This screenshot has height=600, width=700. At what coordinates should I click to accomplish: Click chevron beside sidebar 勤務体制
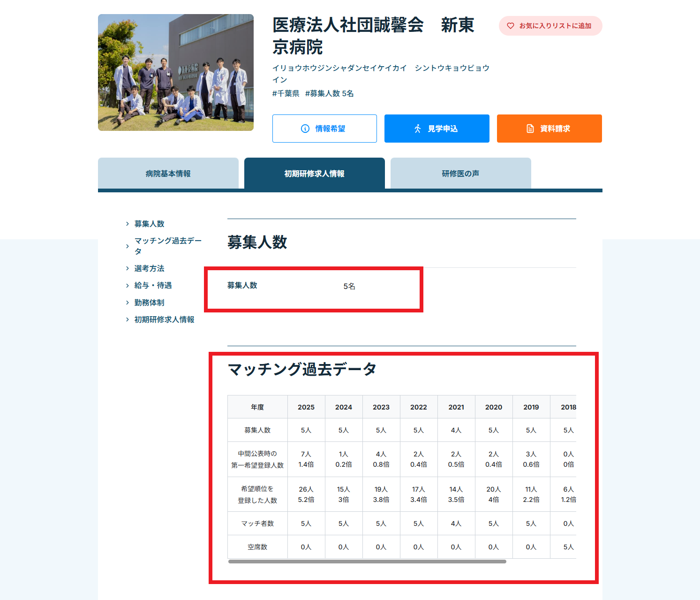click(x=127, y=303)
